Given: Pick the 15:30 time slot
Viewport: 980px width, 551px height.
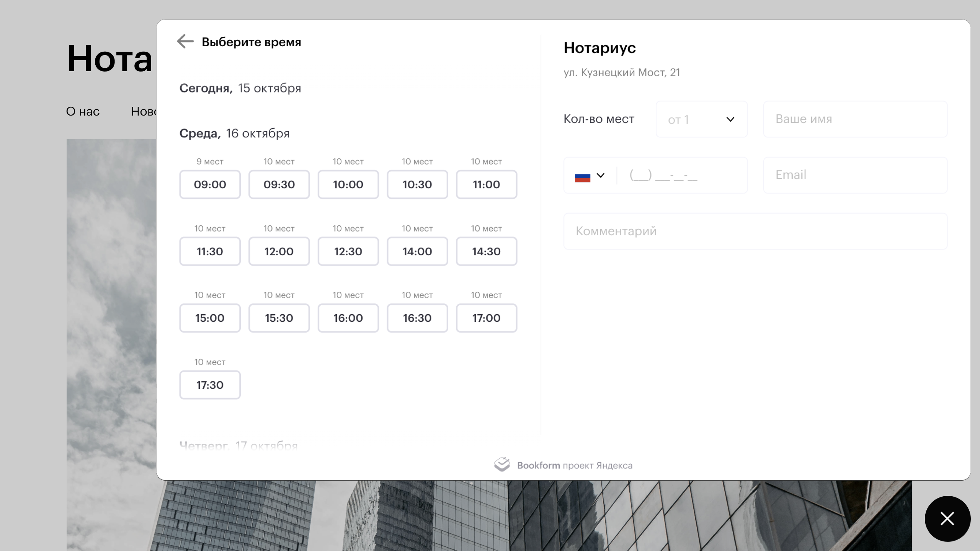Looking at the screenshot, I should point(279,318).
